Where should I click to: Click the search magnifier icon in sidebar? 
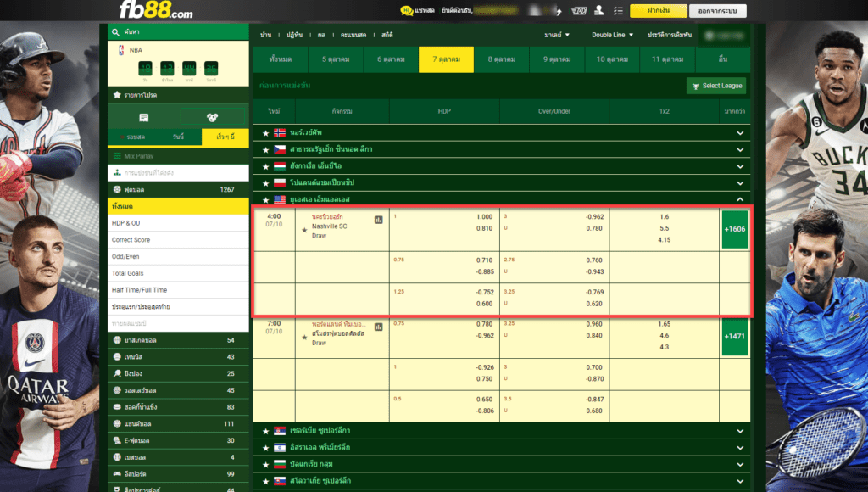tap(115, 32)
